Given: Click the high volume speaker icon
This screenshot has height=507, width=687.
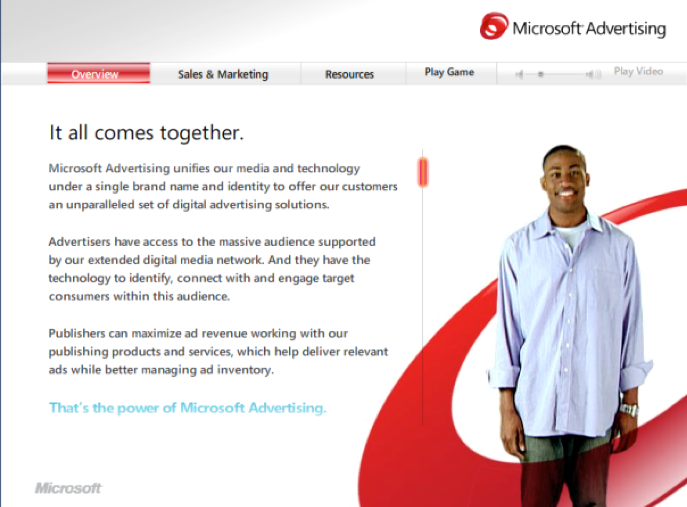Looking at the screenshot, I should pos(594,74).
